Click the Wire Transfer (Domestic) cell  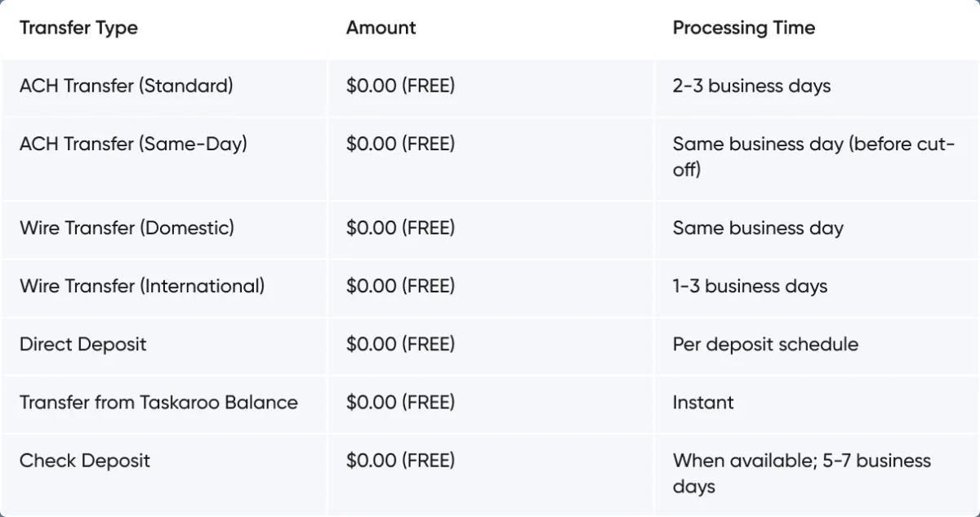[x=127, y=228]
